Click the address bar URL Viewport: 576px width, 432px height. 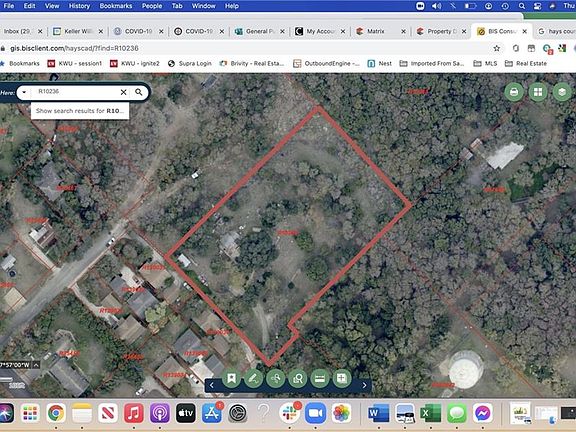coord(74,48)
